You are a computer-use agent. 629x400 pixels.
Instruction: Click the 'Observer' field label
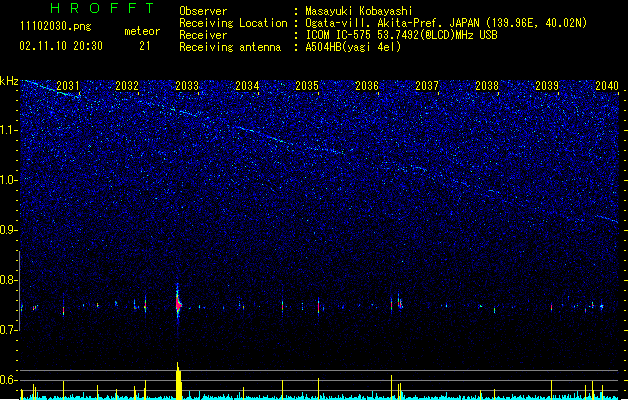pyautogui.click(x=203, y=11)
